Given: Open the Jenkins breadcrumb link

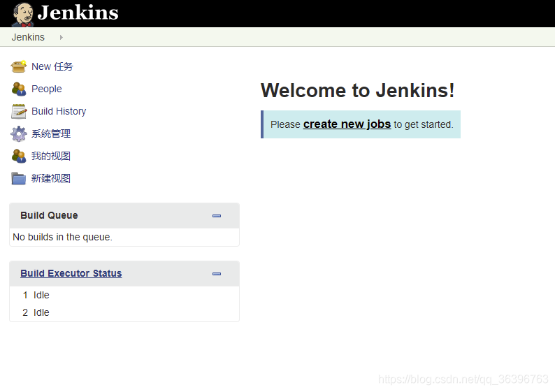Looking at the screenshot, I should (28, 37).
